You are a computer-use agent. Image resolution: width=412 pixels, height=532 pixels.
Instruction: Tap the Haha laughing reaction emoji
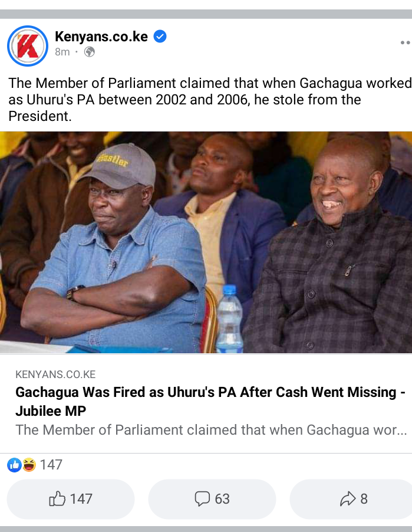[29, 465]
